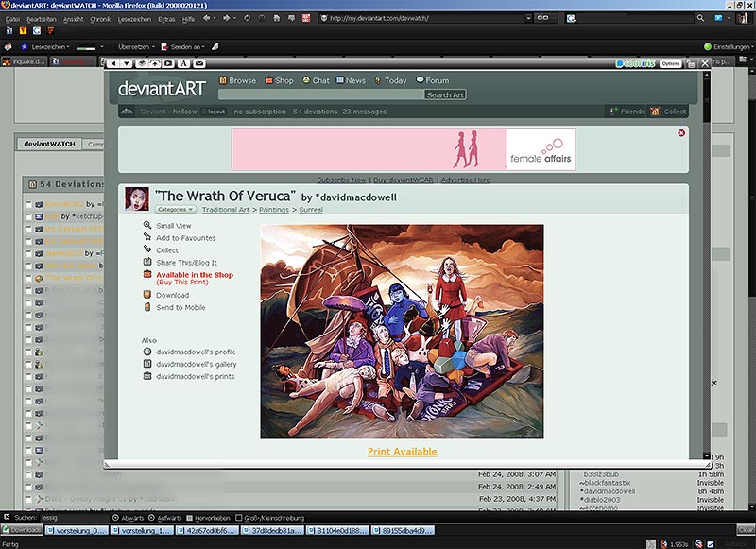Close the find bar
Screen dimensions: 756x549
coord(7,517)
